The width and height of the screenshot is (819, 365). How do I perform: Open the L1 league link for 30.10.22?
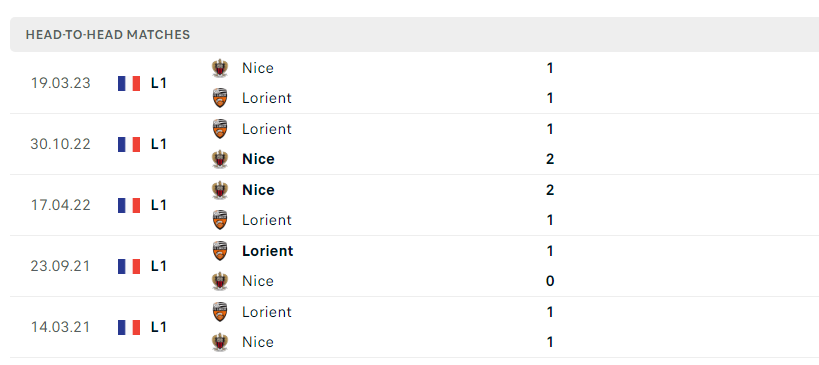tap(159, 144)
